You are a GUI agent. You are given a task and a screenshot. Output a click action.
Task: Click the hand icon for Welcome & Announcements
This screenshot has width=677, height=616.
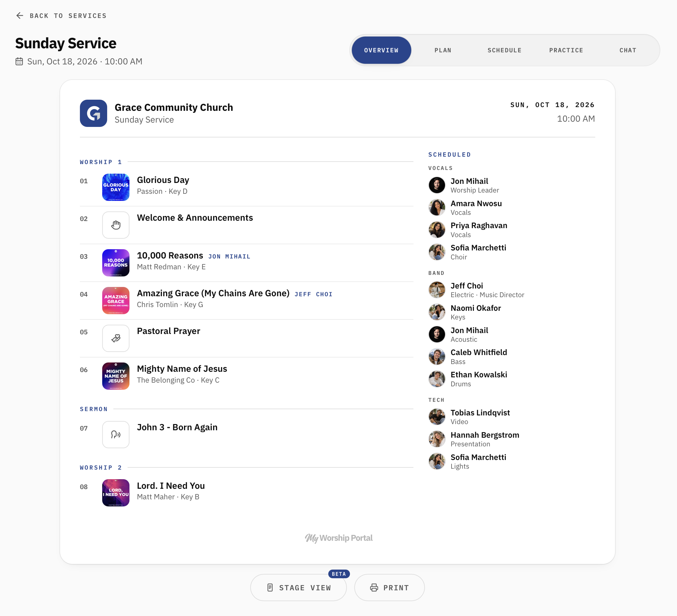click(116, 225)
